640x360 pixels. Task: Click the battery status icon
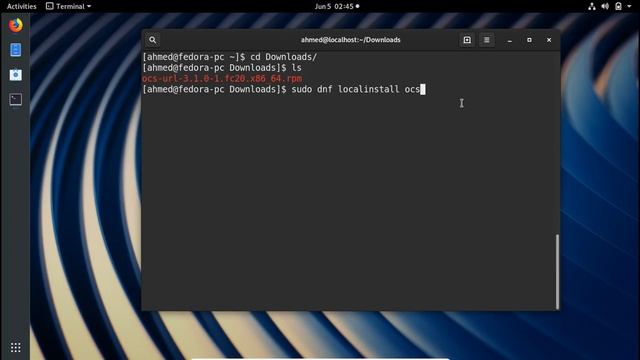pos(618,6)
